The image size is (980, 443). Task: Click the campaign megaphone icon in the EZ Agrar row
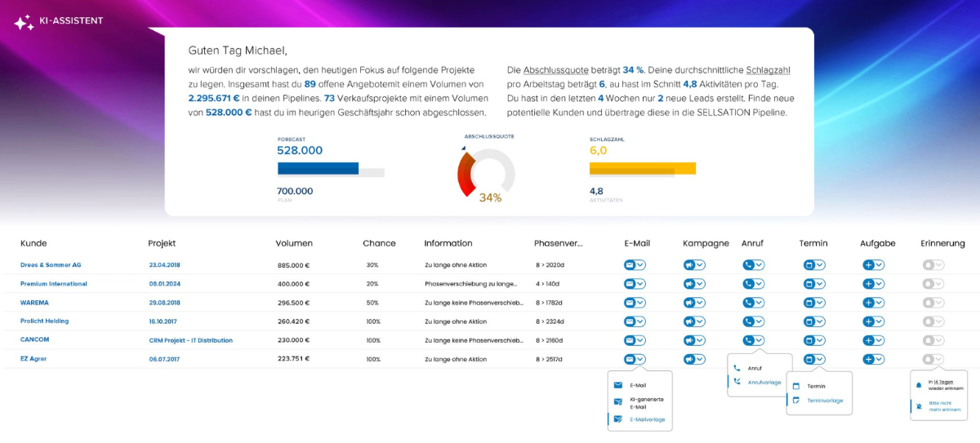pos(689,359)
